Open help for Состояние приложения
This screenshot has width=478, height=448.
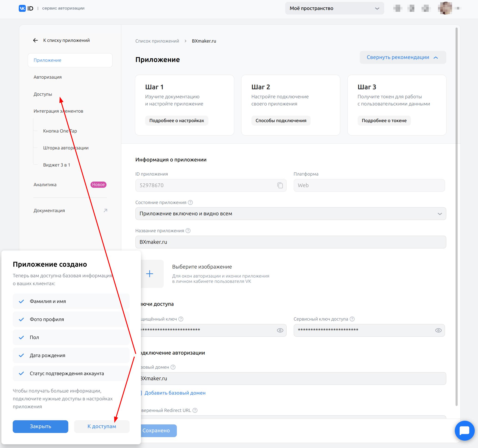click(190, 203)
